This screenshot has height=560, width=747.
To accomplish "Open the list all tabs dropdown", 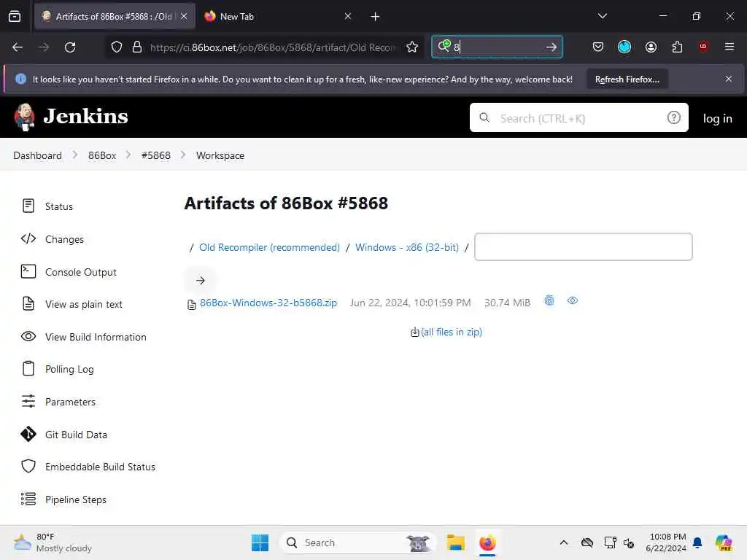I will pos(602,16).
